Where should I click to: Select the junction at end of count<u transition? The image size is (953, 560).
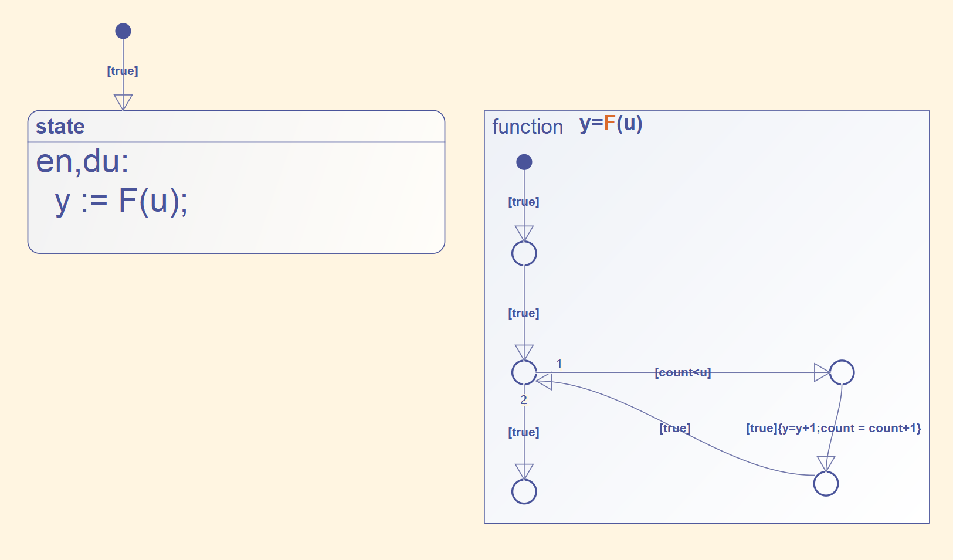tap(842, 372)
